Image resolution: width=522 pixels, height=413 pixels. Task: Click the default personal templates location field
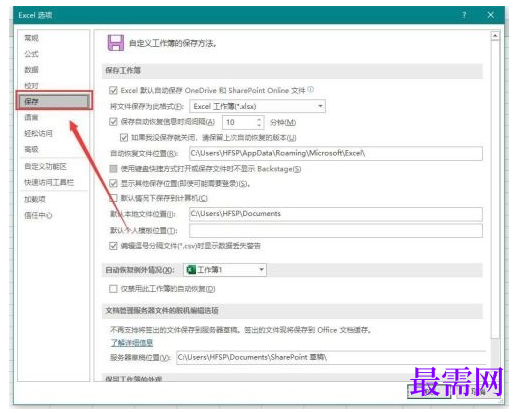pyautogui.click(x=336, y=230)
